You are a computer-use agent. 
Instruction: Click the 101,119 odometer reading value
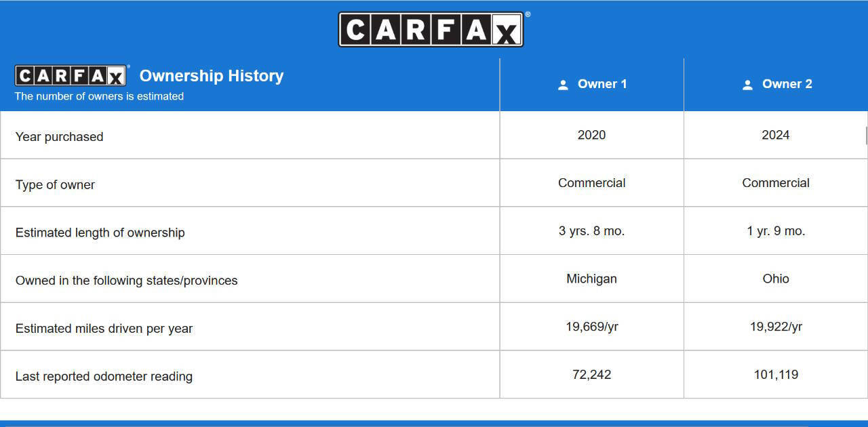tap(775, 374)
